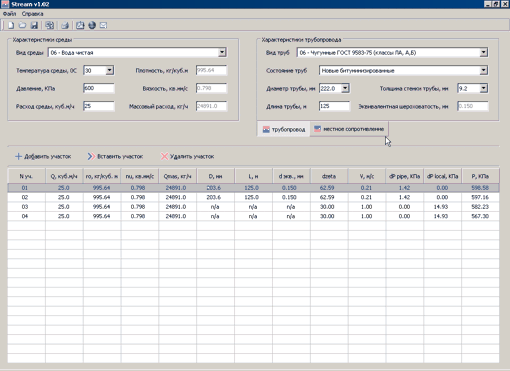Click the dzeta value 30.00 in row 04
Screen dimensions: 510x371
[327, 216]
